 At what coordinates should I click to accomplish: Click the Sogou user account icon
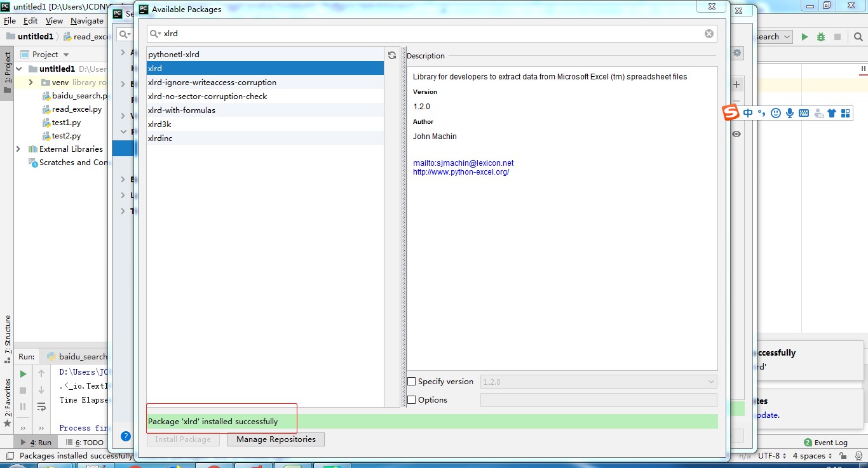[818, 113]
